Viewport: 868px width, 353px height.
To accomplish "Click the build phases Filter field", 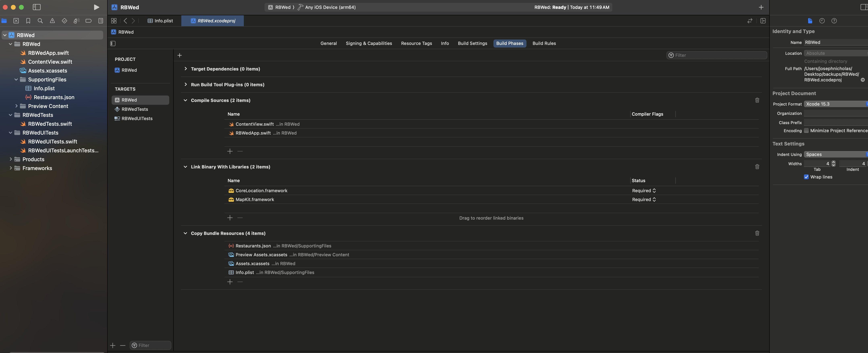I will coord(716,55).
